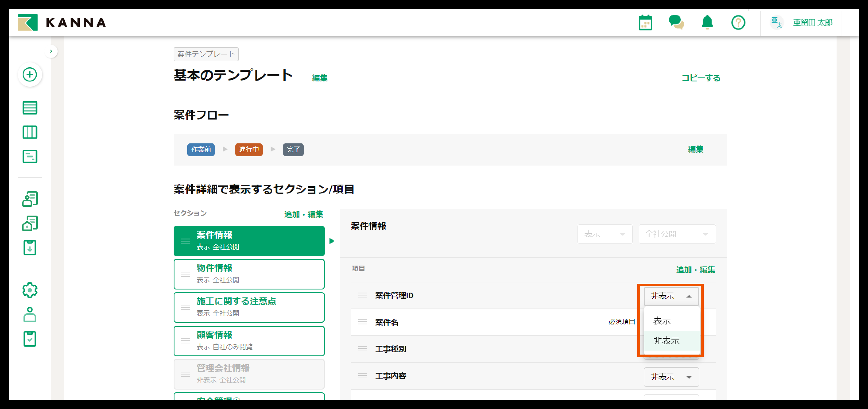Image resolution: width=868 pixels, height=409 pixels.
Task: Click the user avatar icon
Action: [777, 23]
